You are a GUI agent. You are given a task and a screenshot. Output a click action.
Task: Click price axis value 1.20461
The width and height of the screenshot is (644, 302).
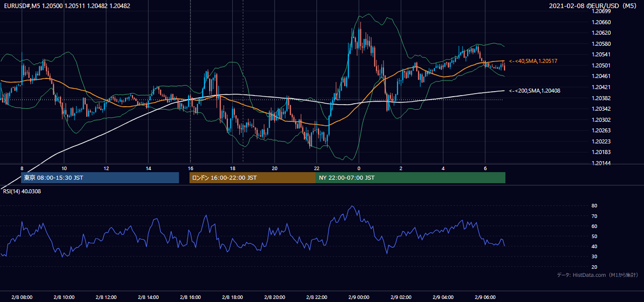click(601, 76)
